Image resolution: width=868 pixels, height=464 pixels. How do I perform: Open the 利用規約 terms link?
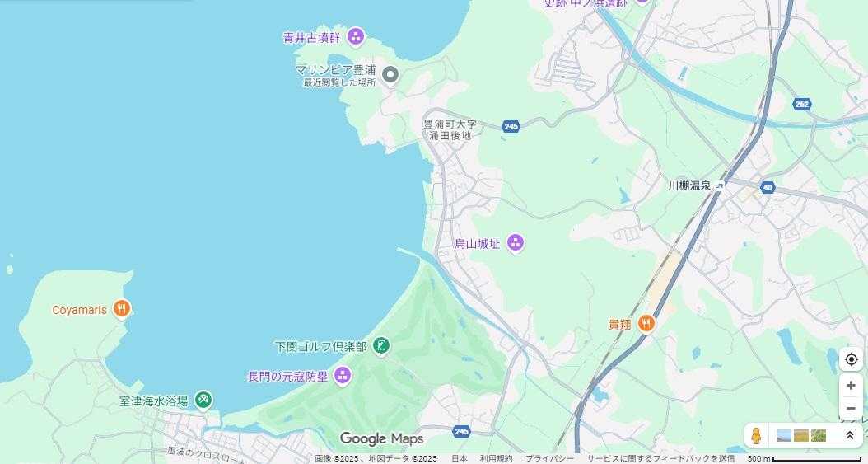tap(496, 458)
